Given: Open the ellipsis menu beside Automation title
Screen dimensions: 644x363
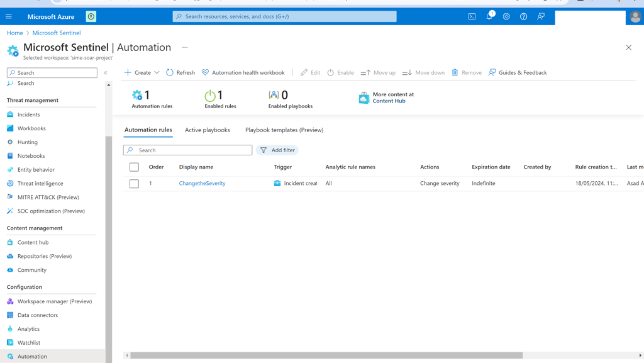Looking at the screenshot, I should tap(185, 48).
